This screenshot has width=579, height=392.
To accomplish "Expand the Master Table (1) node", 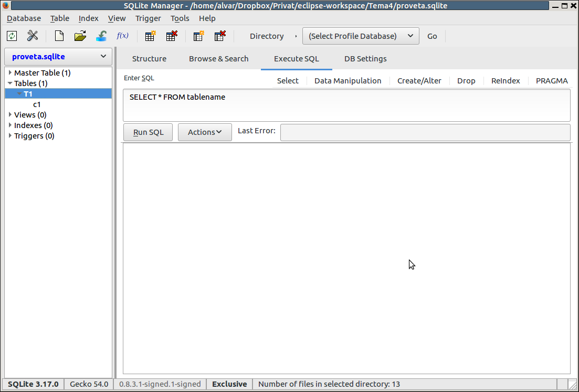I will [10, 73].
